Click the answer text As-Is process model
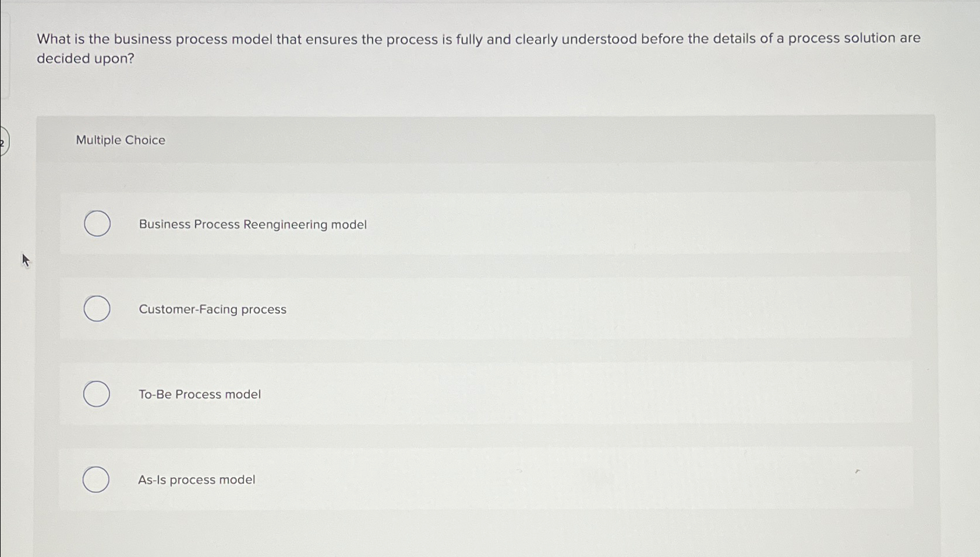The width and height of the screenshot is (980, 557). [197, 479]
